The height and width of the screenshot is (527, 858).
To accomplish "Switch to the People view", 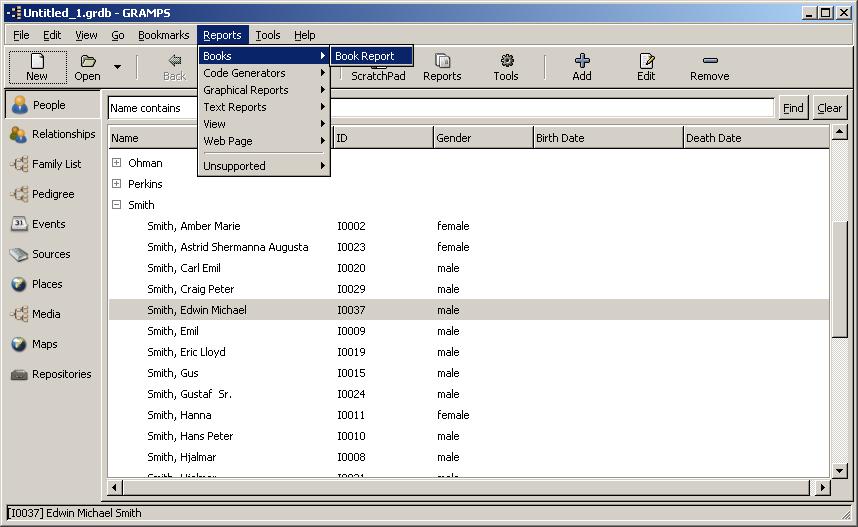I will [x=53, y=105].
